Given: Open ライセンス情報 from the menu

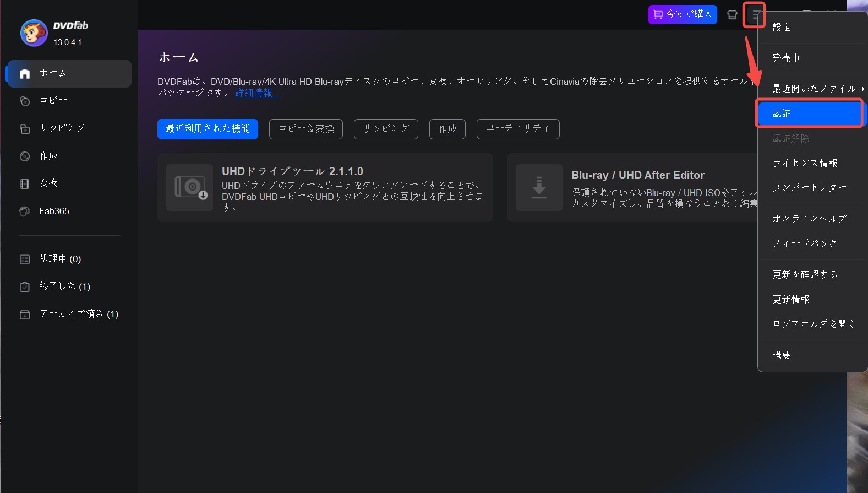Looking at the screenshot, I should click(812, 163).
